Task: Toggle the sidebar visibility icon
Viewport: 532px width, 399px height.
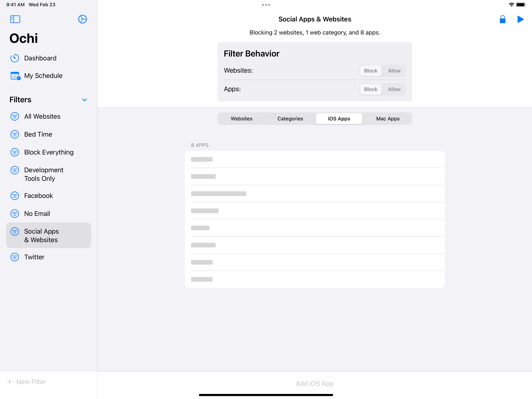Action: click(15, 19)
